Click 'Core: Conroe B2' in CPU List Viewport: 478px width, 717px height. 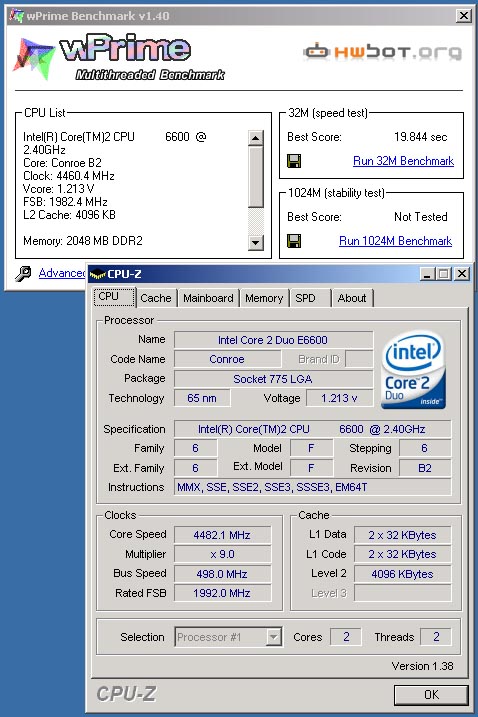pos(62,163)
